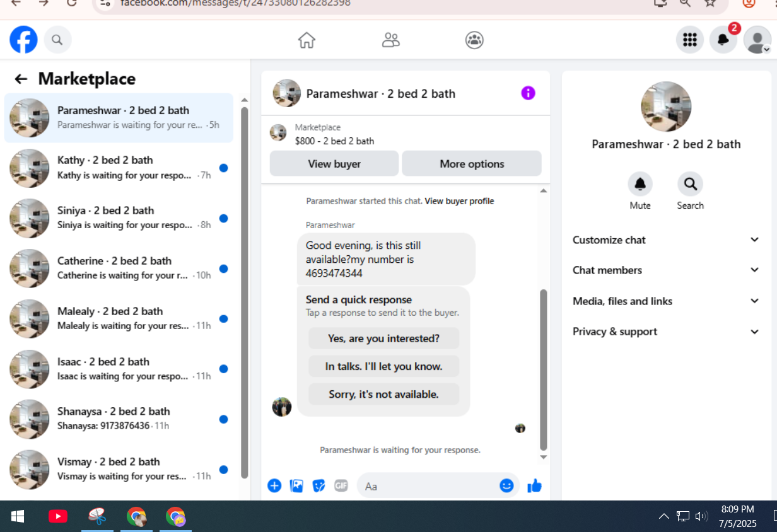Go to the Home feed icon

pos(307,40)
